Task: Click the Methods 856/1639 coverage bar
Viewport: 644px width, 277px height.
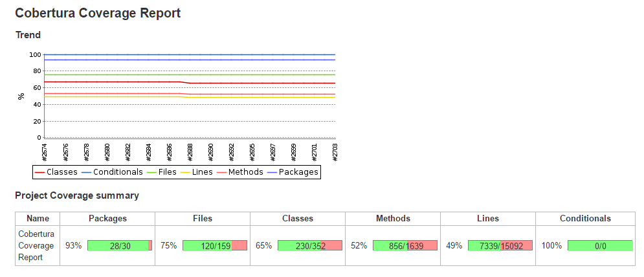Action: (x=405, y=246)
